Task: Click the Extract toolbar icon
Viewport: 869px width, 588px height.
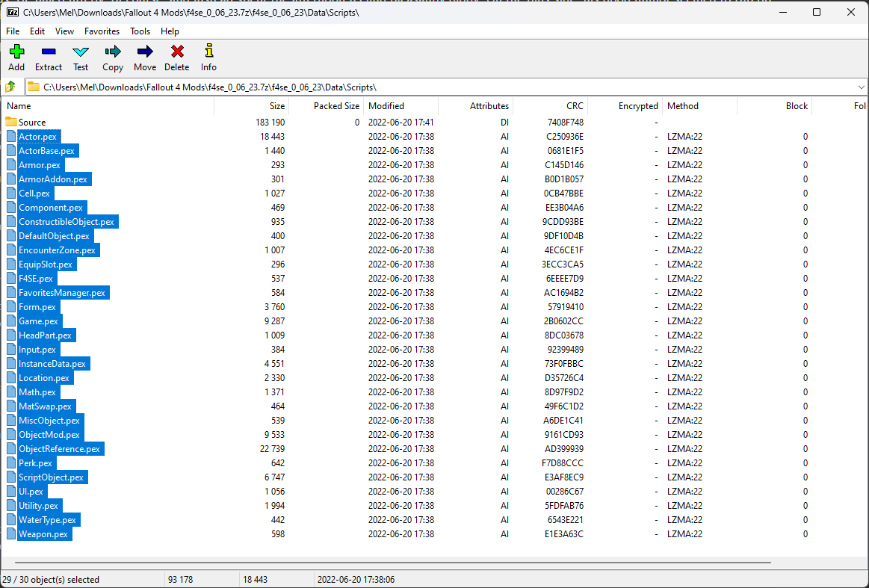Action: pyautogui.click(x=49, y=52)
